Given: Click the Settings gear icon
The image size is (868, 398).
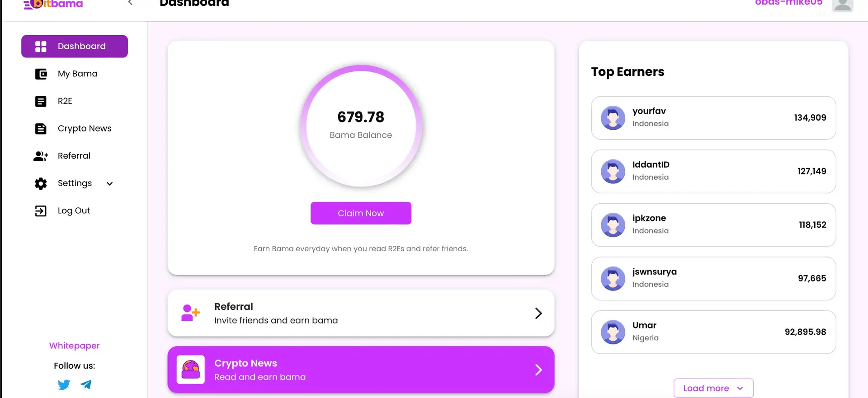Looking at the screenshot, I should click(41, 183).
